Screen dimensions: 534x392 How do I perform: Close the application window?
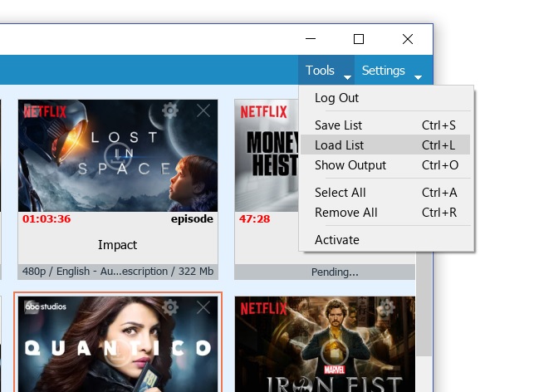click(408, 39)
